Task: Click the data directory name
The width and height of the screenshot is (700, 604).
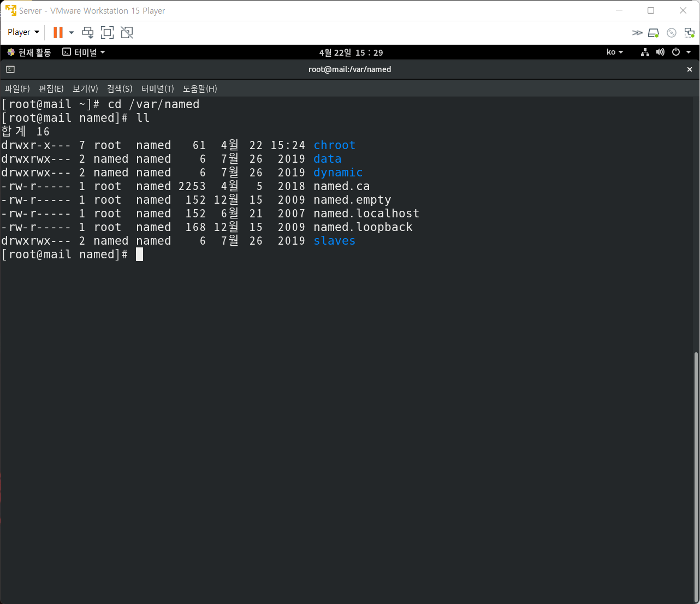Action: pyautogui.click(x=328, y=159)
